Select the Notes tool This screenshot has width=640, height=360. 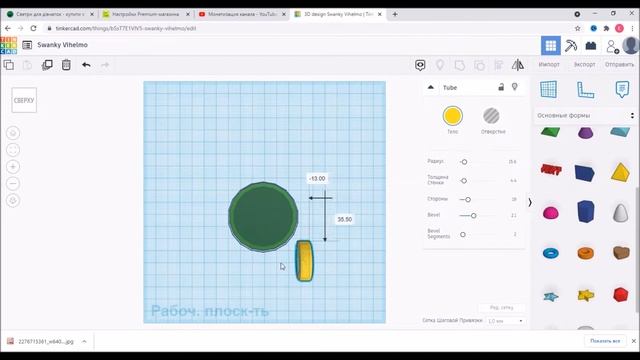[622, 89]
